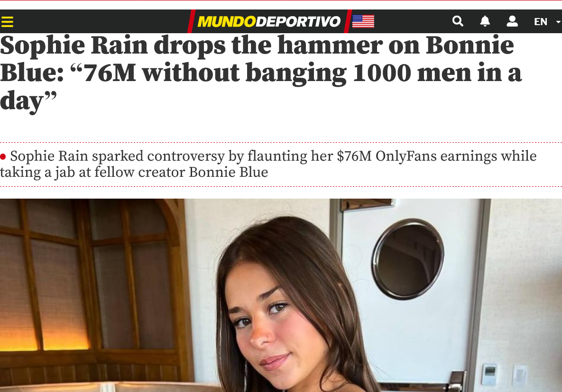Click the Sophie Rain headline text
Image resolution: width=562 pixels, height=392 pixels.
coord(260,73)
